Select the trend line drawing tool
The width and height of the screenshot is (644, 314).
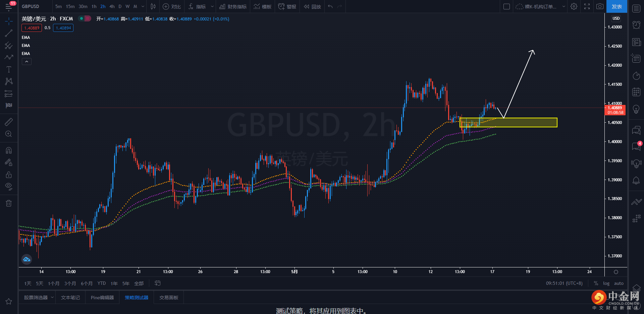point(9,33)
